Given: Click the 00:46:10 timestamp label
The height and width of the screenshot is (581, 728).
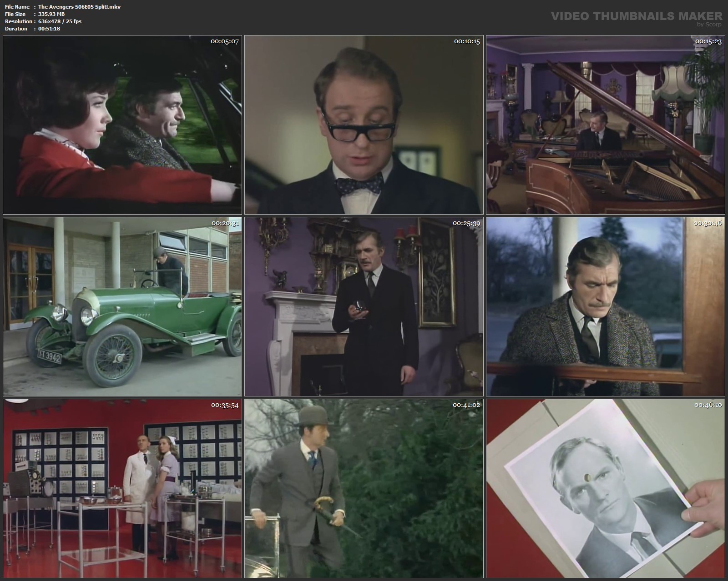Looking at the screenshot, I should point(708,405).
